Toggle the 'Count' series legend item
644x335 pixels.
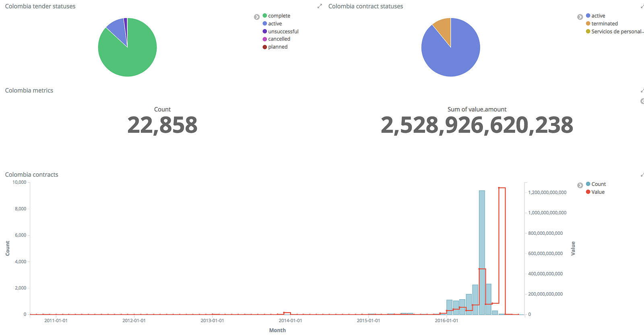(x=596, y=184)
